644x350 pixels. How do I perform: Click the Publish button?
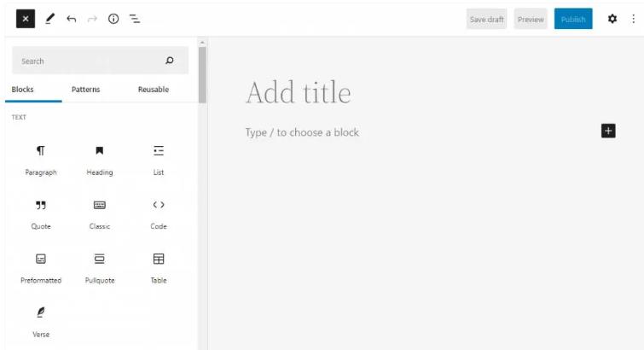[x=572, y=20]
